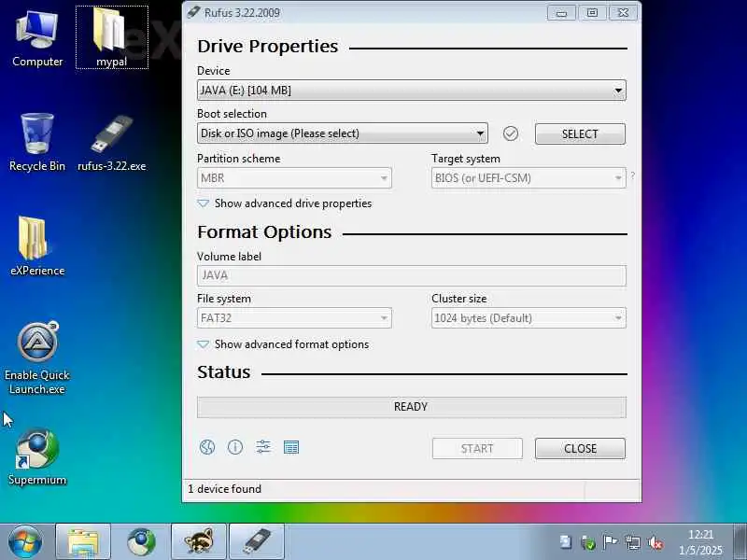The image size is (747, 560).
Task: Click the muted volume tray icon
Action: [x=655, y=542]
